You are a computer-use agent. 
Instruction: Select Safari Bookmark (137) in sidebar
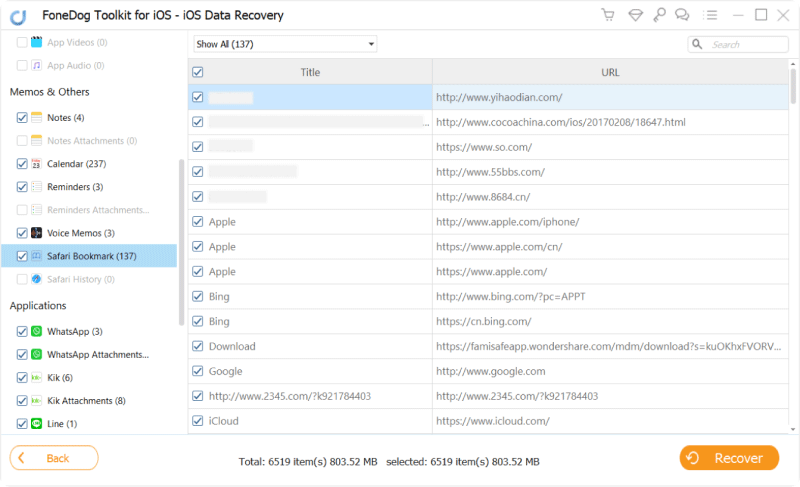point(89,256)
